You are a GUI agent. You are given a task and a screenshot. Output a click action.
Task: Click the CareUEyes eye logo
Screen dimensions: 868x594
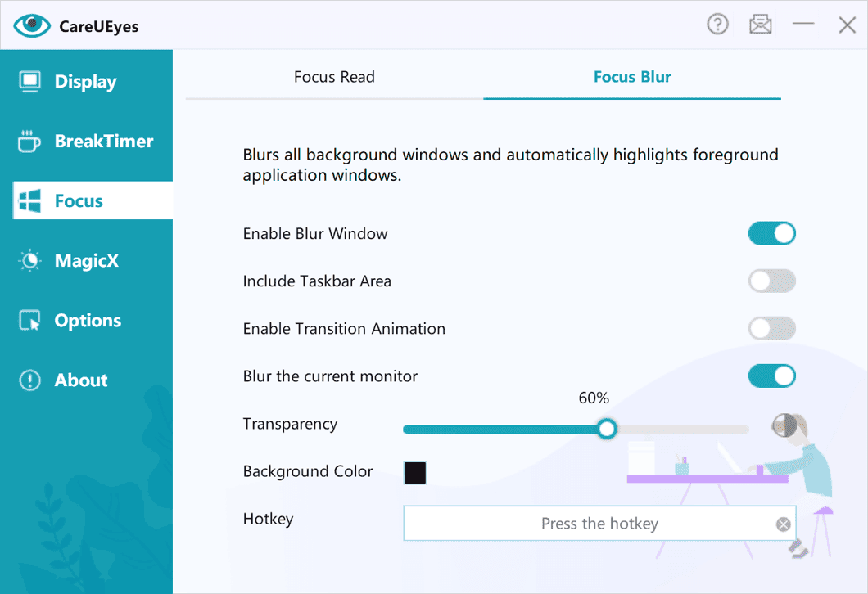click(32, 25)
